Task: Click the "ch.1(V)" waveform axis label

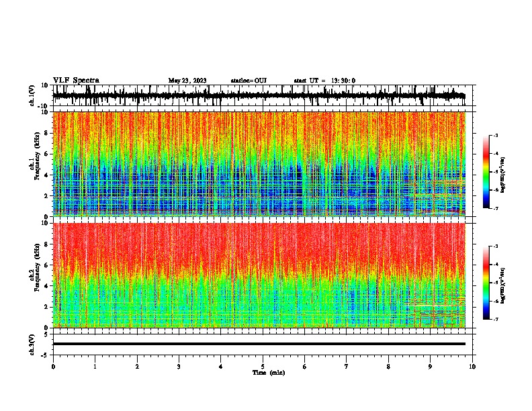Action: click(32, 95)
